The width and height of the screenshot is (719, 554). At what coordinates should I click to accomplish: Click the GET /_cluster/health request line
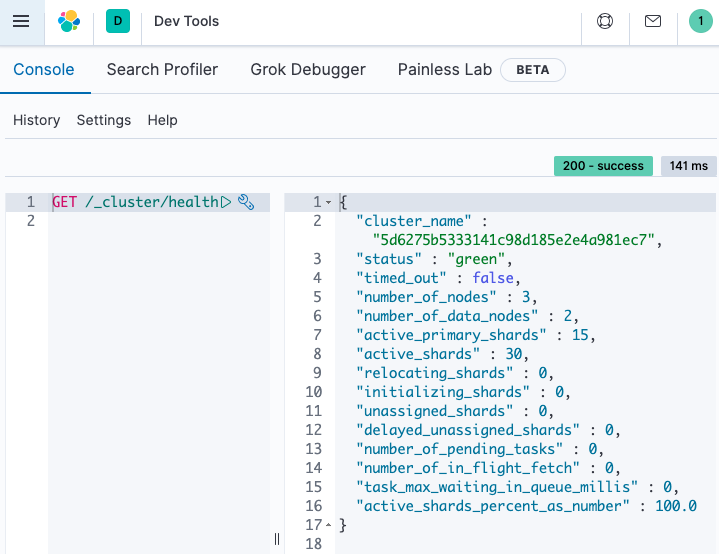[135, 202]
